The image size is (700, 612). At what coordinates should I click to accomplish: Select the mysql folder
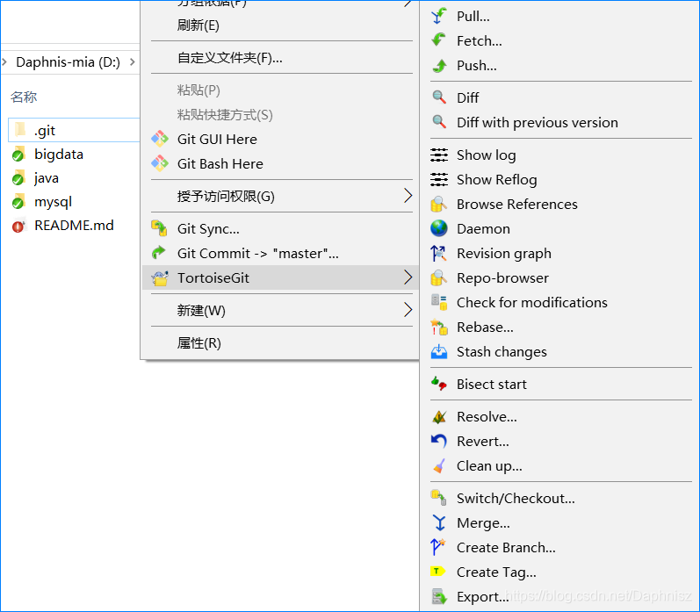click(53, 201)
